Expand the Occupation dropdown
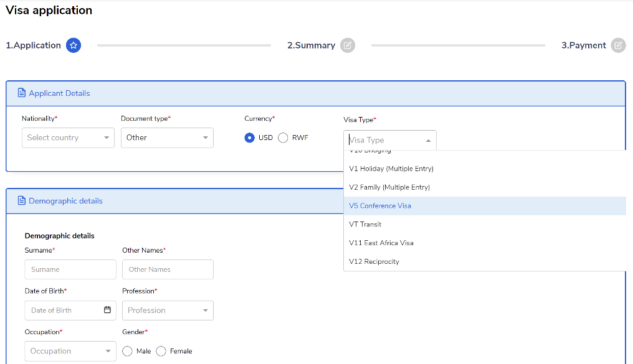Viewport: 633px width, 364px height. pos(70,351)
